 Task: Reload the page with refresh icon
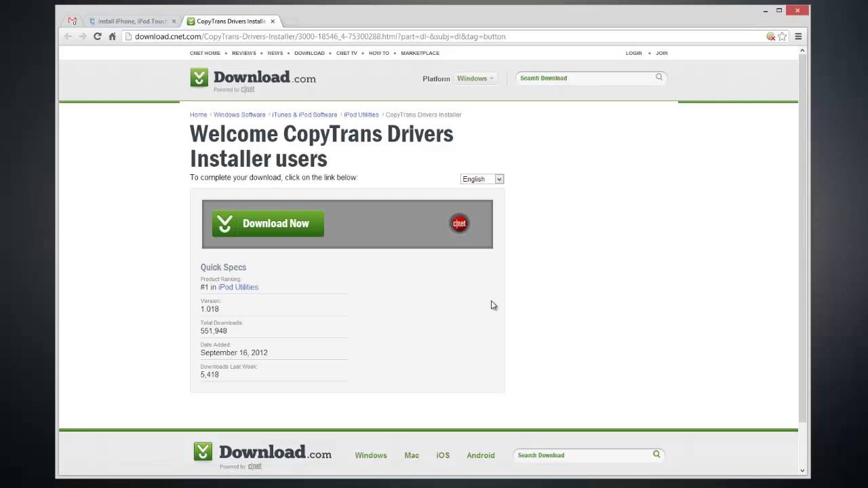click(98, 37)
